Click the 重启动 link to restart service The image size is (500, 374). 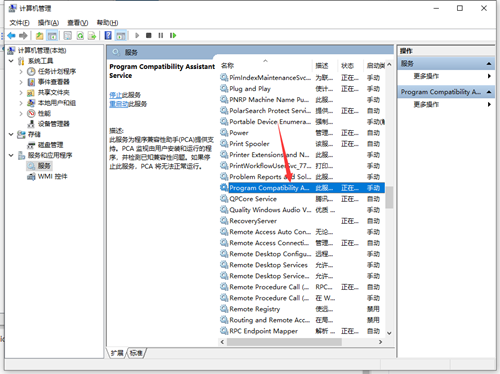tap(119, 104)
